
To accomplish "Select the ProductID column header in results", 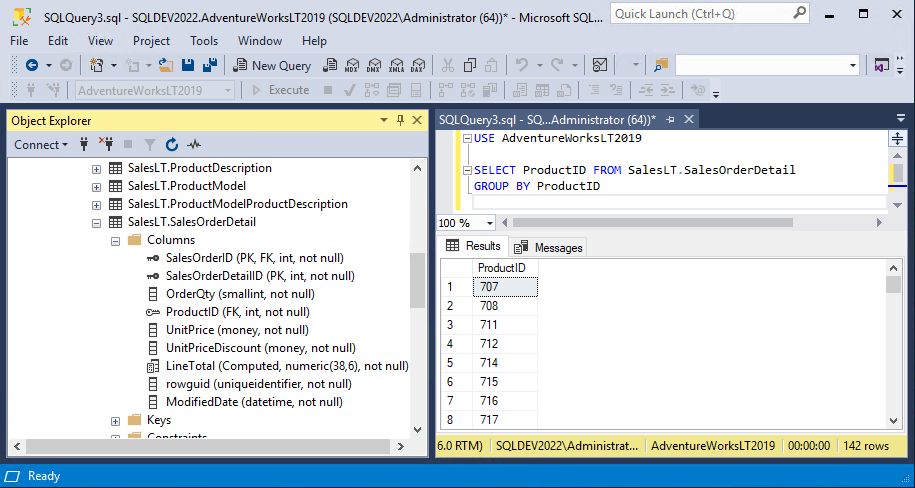I will [x=505, y=267].
